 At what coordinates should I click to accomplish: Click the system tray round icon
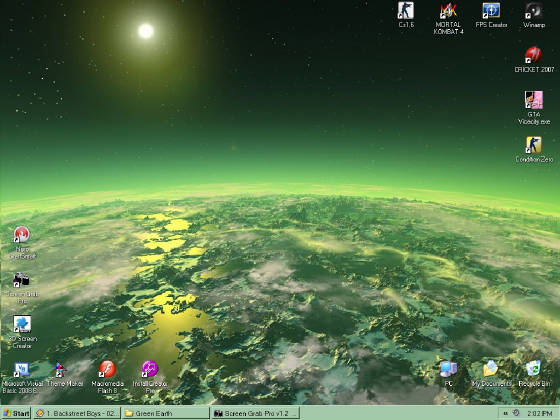coord(516,413)
